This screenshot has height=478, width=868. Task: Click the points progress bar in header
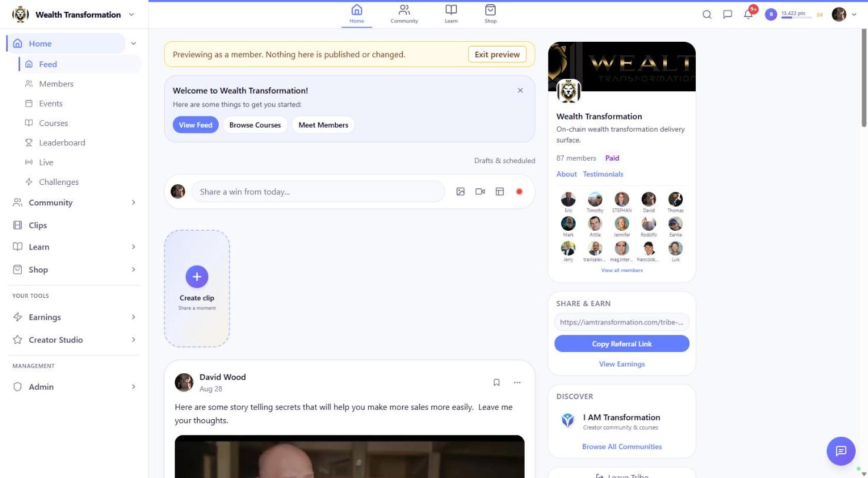click(x=796, y=18)
